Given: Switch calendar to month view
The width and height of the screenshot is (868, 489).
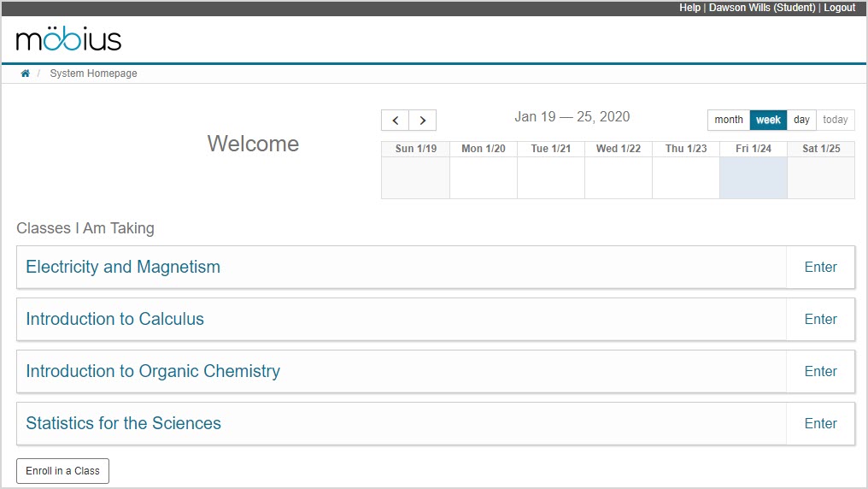Looking at the screenshot, I should point(728,120).
